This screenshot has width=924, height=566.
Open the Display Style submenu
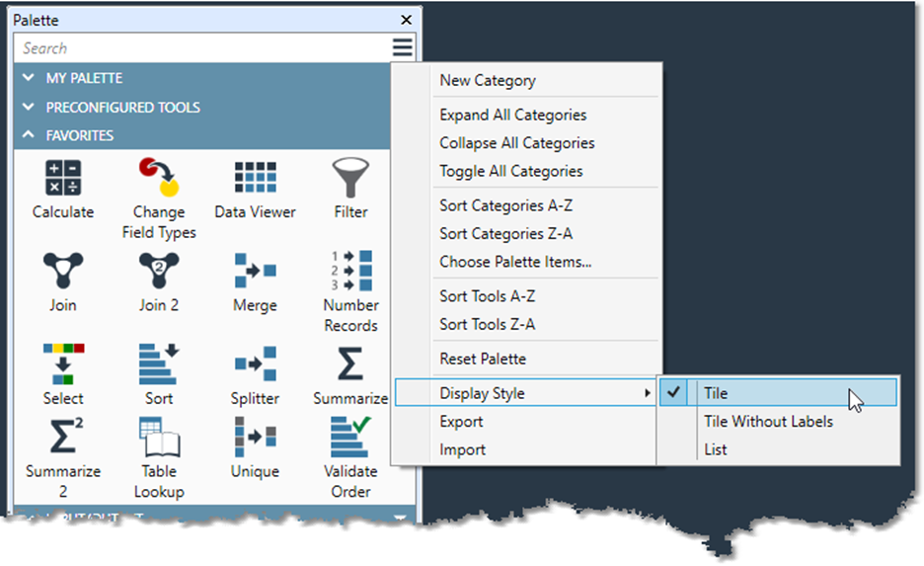483,393
